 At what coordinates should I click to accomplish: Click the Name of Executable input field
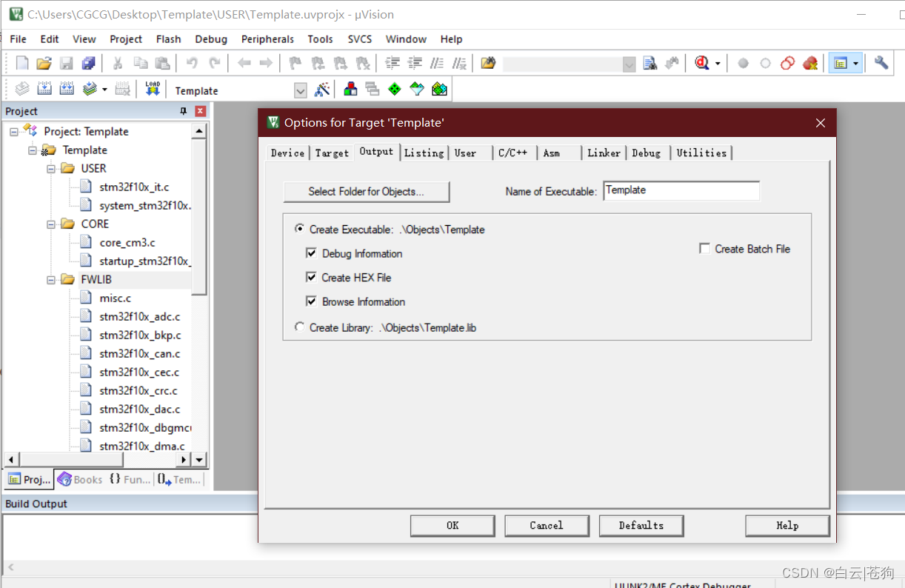point(681,190)
